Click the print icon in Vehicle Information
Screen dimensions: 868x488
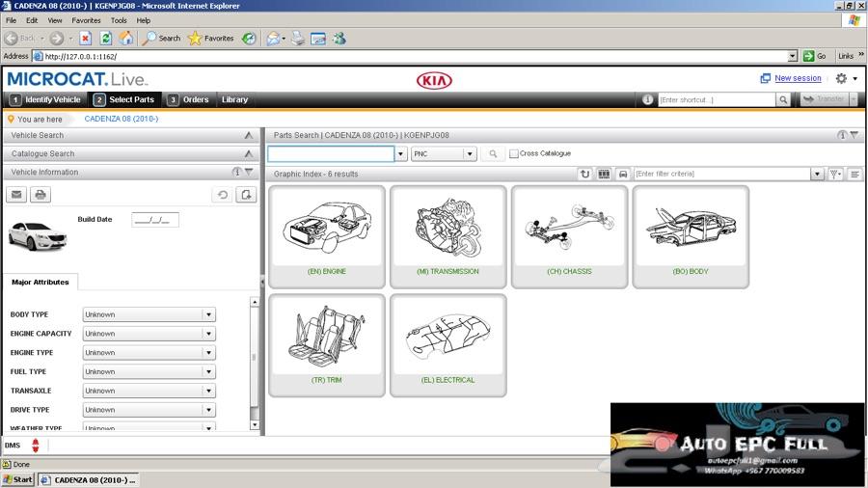pyautogui.click(x=40, y=195)
